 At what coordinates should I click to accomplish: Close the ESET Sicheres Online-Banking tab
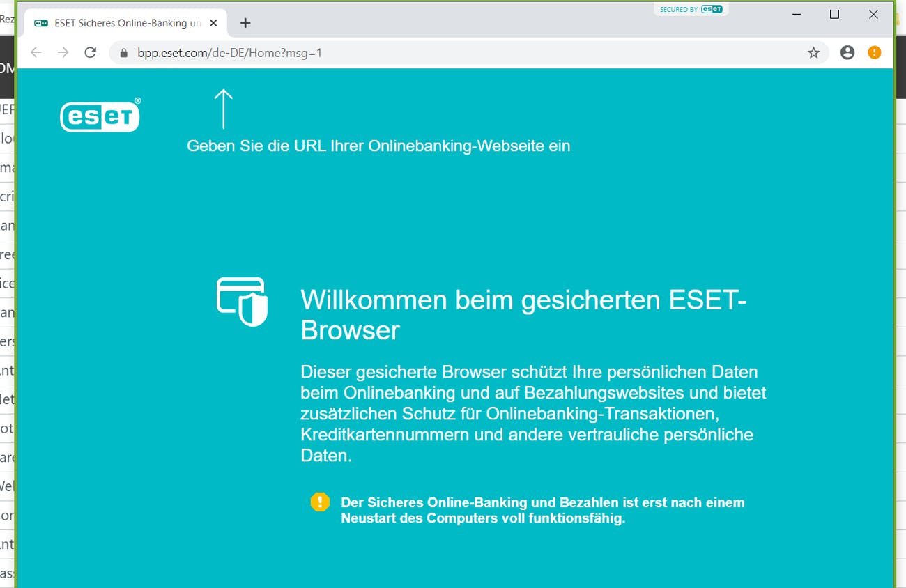pyautogui.click(x=213, y=23)
